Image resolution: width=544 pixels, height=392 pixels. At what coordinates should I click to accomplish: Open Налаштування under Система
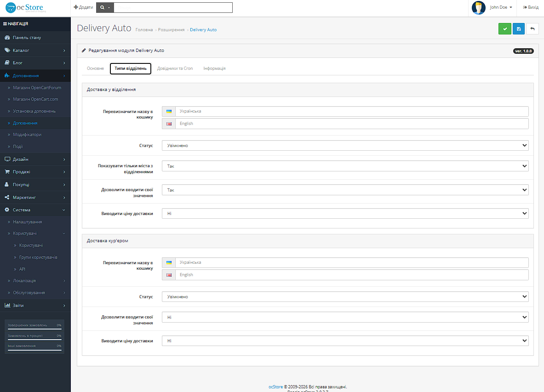28,222
